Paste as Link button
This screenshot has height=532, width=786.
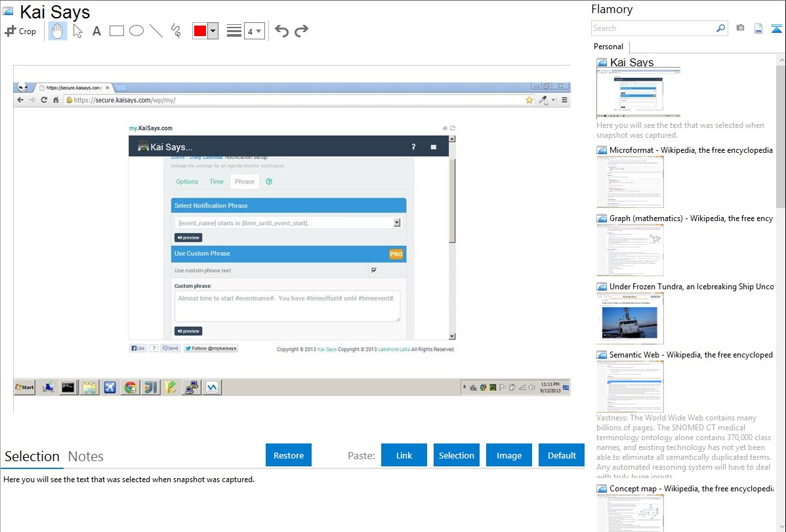pos(404,455)
